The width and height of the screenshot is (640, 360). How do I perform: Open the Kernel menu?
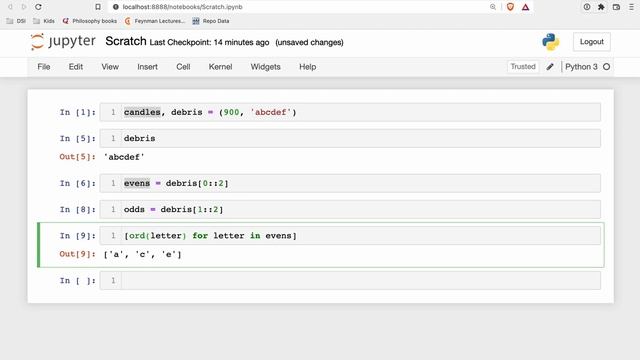click(x=220, y=67)
